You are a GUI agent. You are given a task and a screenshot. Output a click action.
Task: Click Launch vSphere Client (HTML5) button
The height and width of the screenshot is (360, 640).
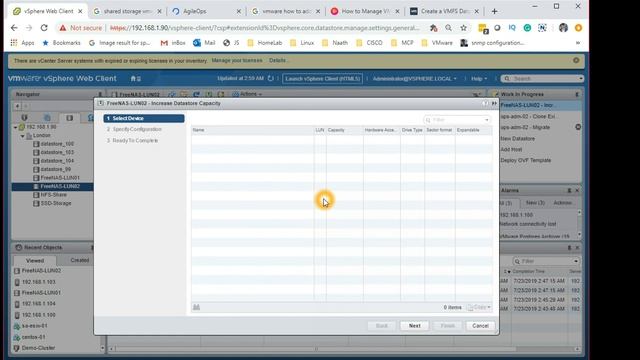(322, 78)
